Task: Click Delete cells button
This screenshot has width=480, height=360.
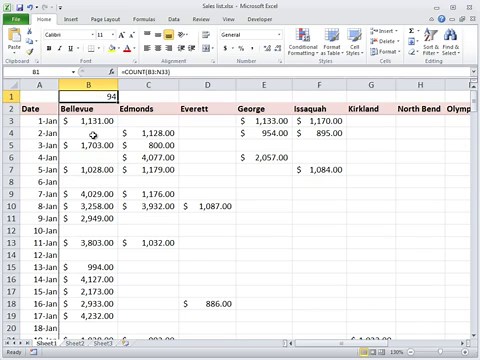Action: tap(385, 41)
